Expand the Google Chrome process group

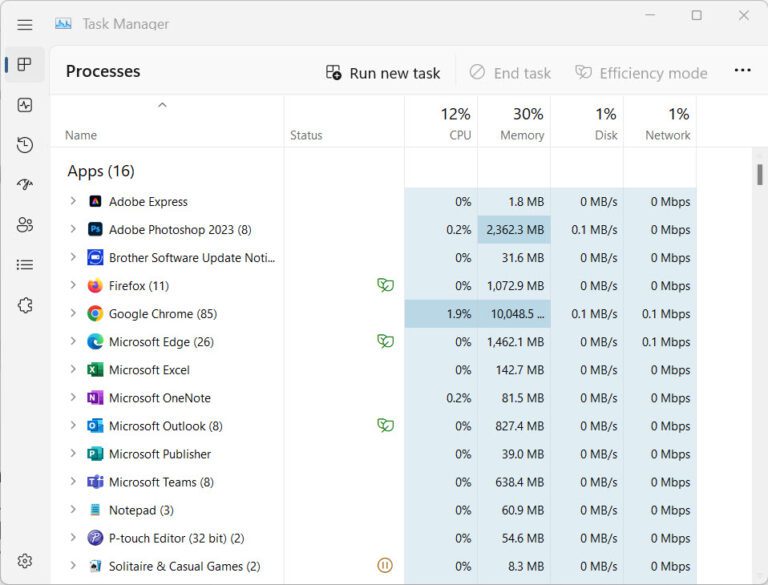click(x=73, y=314)
